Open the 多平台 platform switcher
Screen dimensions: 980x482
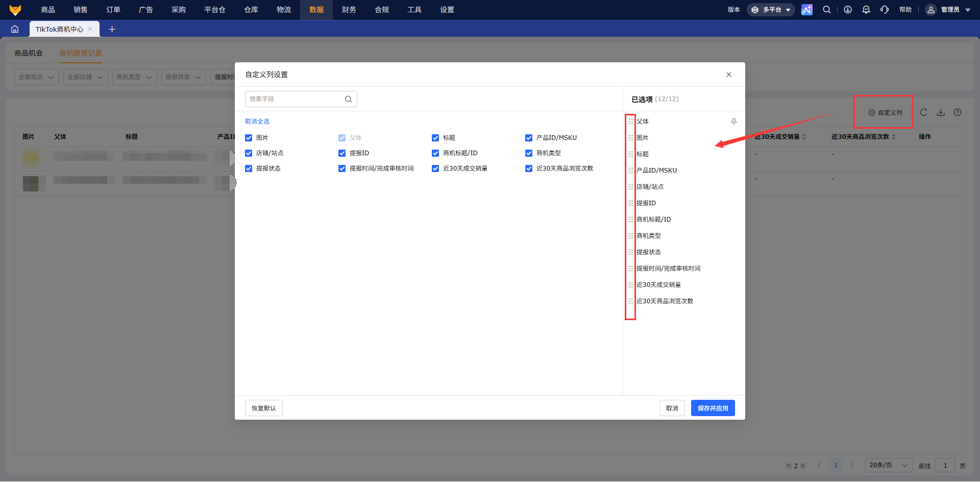(x=771, y=10)
